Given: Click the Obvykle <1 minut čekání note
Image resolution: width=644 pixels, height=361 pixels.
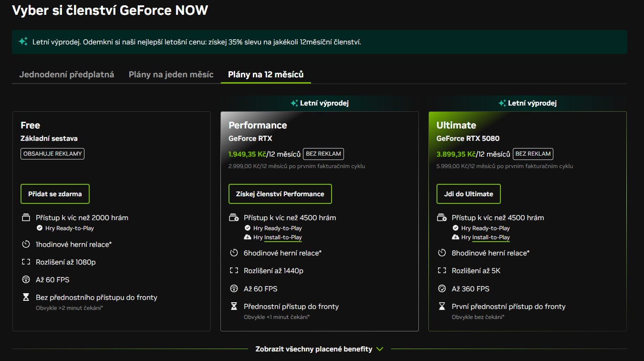Looking at the screenshot, I should [277, 317].
